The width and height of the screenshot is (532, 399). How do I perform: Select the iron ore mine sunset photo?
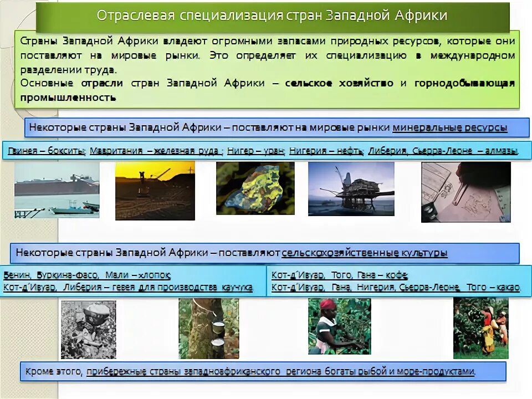(155, 191)
